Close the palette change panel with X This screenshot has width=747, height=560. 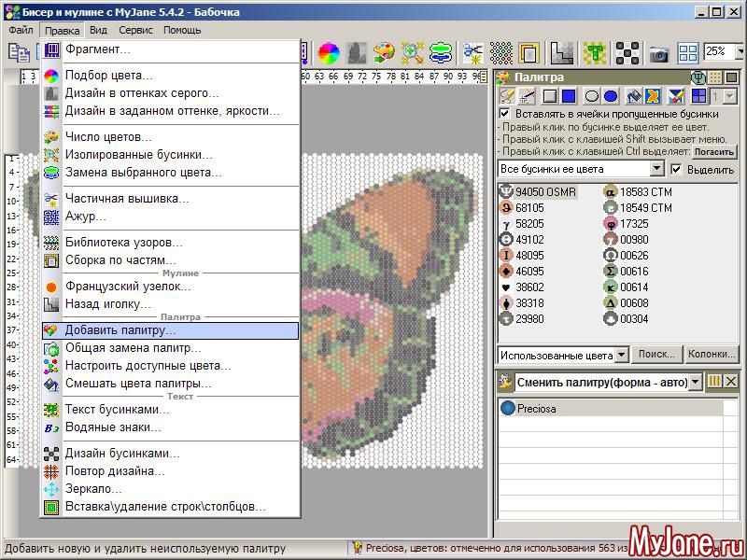731,382
